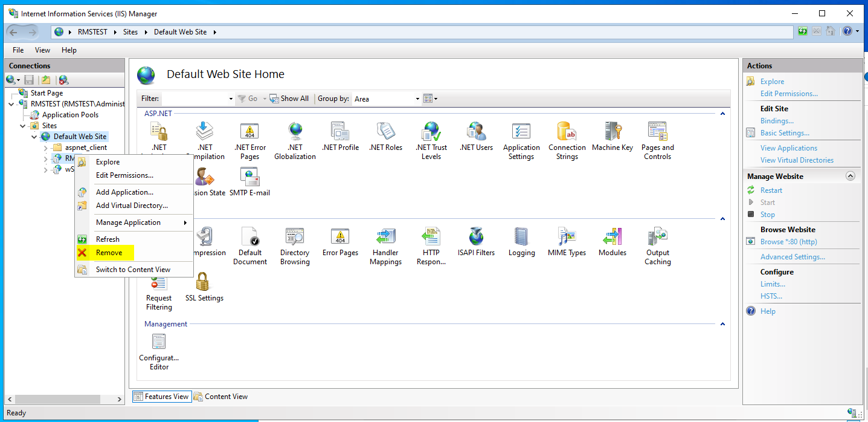868x422 pixels.
Task: Open Directory Browsing feature
Action: pyautogui.click(x=295, y=246)
